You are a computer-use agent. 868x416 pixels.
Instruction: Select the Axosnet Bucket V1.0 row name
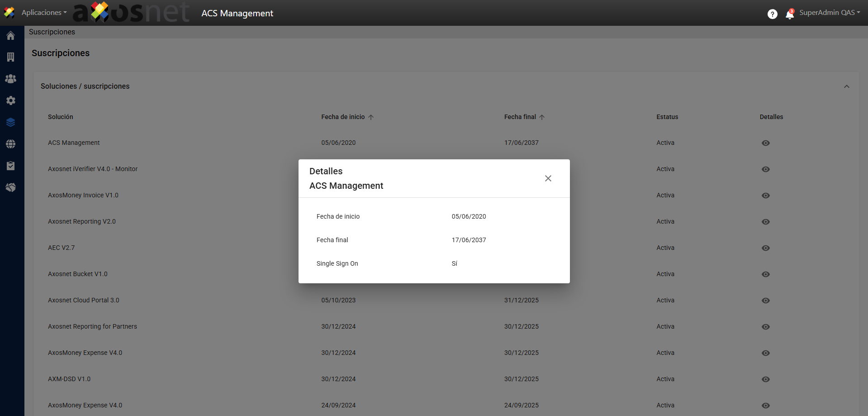78,274
